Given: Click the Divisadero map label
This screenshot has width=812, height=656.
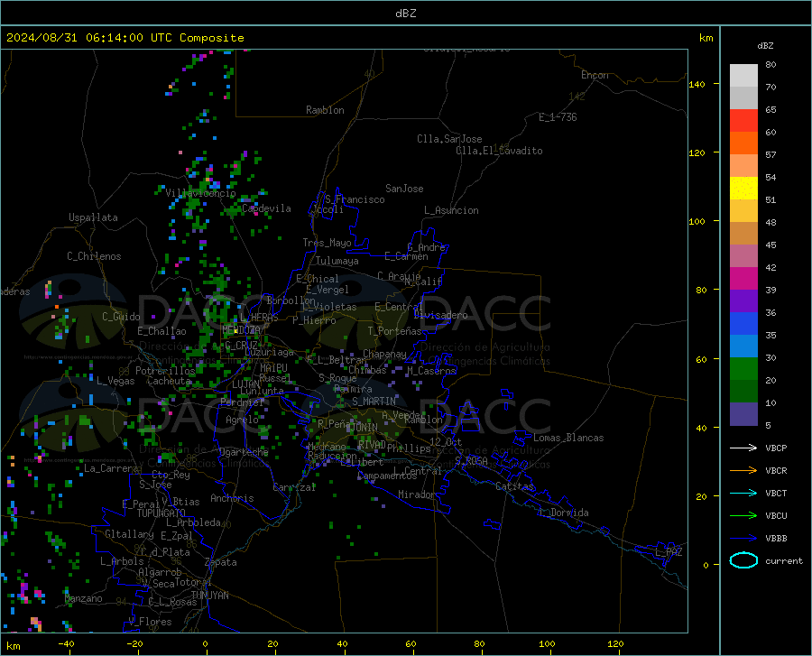Looking at the screenshot, I should (x=440, y=315).
